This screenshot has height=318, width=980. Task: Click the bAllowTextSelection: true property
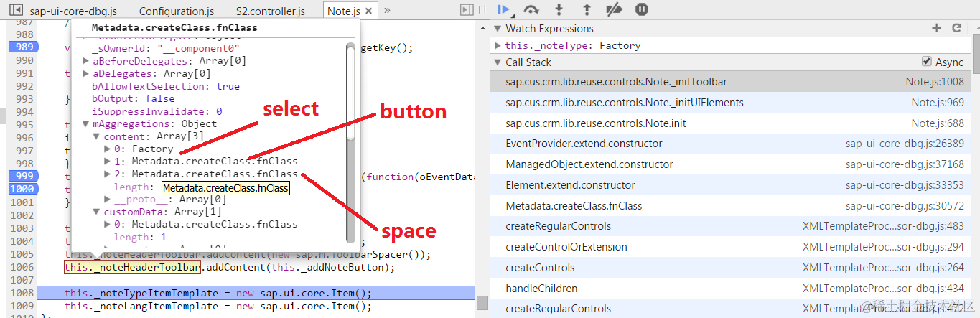point(166,86)
